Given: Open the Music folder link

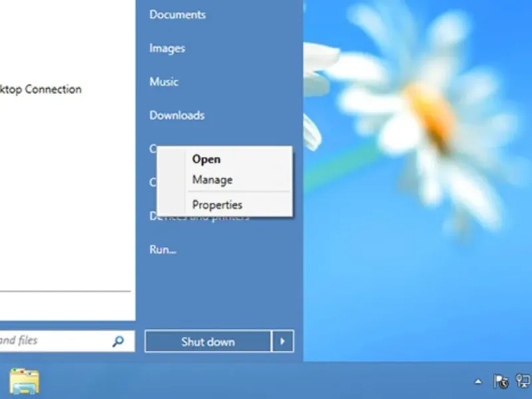Looking at the screenshot, I should 164,82.
